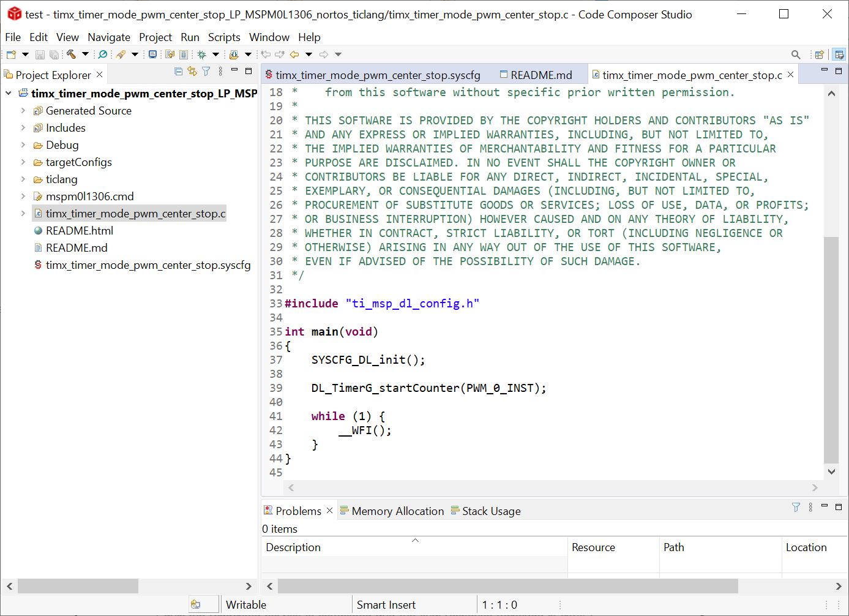Open the Debug button dropdown arrow
Viewport: 849px width, 616px height.
[x=215, y=54]
